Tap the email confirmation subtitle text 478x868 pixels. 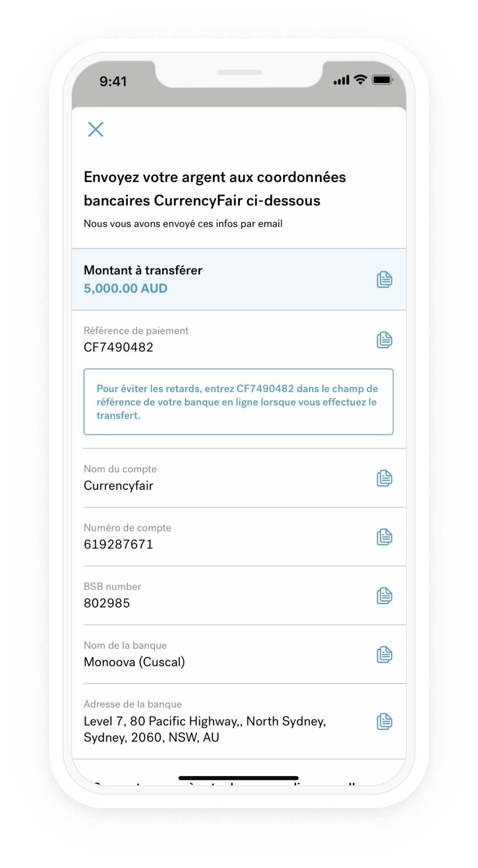coord(183,223)
